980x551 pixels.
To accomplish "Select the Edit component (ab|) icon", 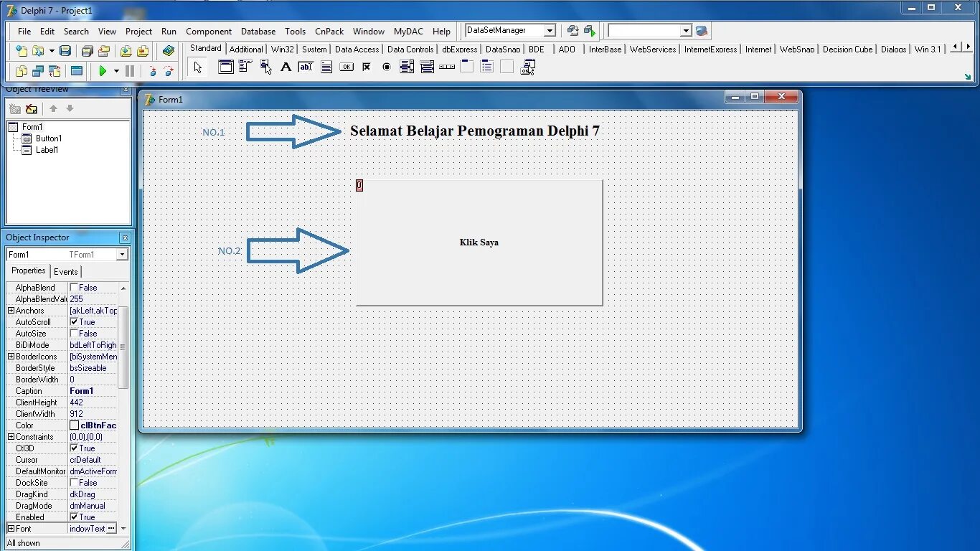I will [306, 67].
